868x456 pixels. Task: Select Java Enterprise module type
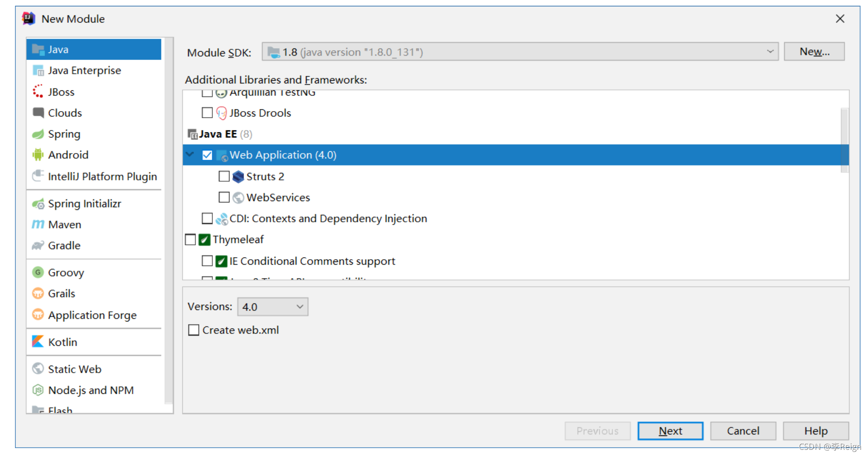coord(94,71)
